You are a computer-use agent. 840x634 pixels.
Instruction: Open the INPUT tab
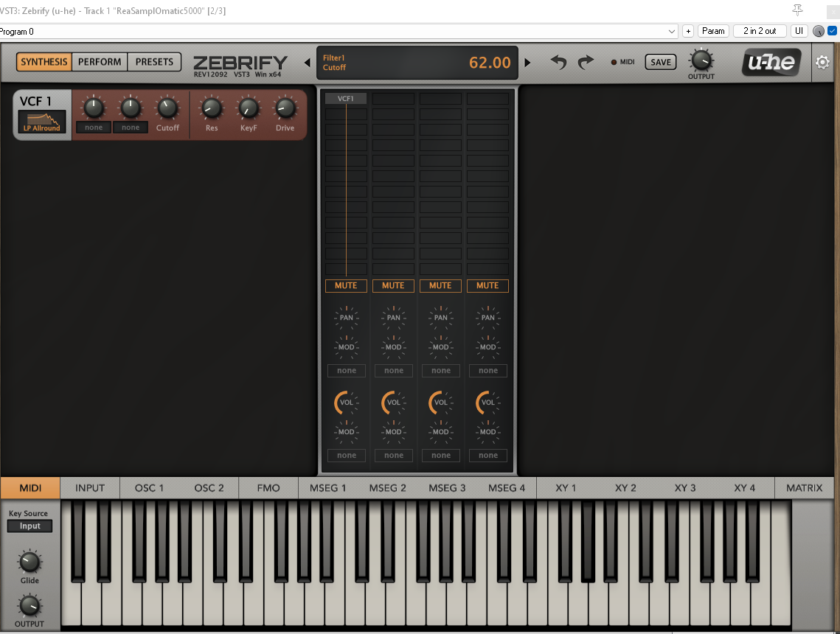90,488
